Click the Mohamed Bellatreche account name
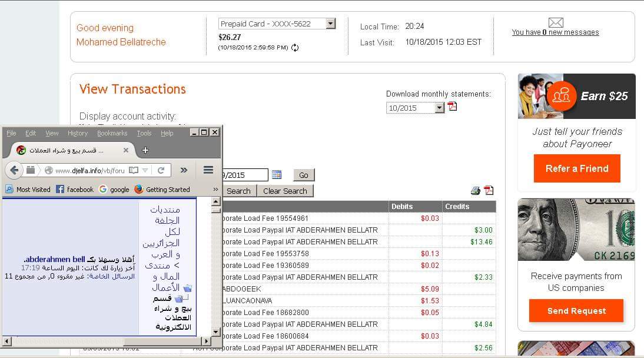The height and width of the screenshot is (358, 644). pos(121,42)
